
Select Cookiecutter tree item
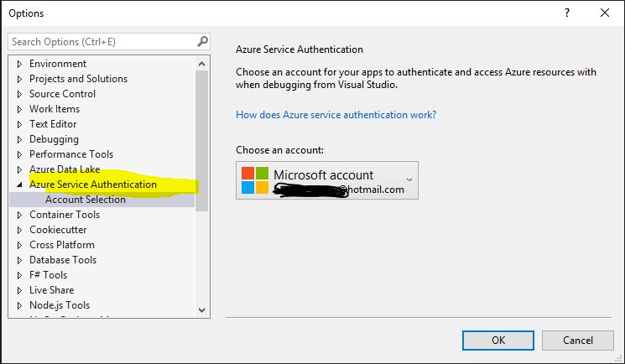pos(58,230)
